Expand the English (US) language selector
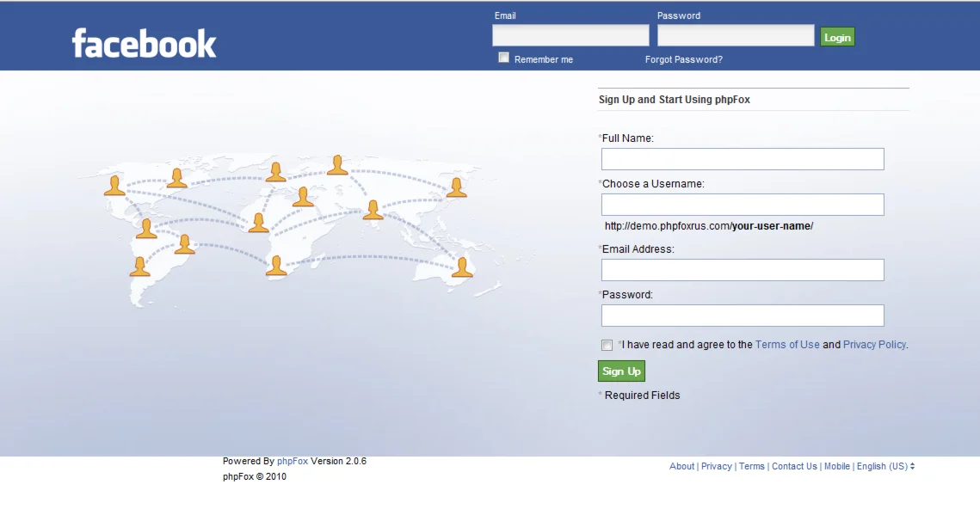The height and width of the screenshot is (509, 980). click(885, 466)
